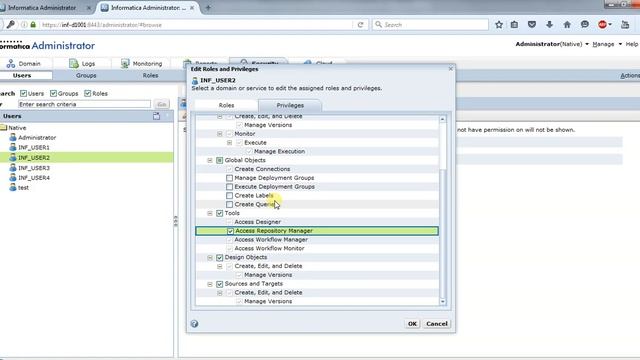Collapse the Monitor node

tap(220, 134)
